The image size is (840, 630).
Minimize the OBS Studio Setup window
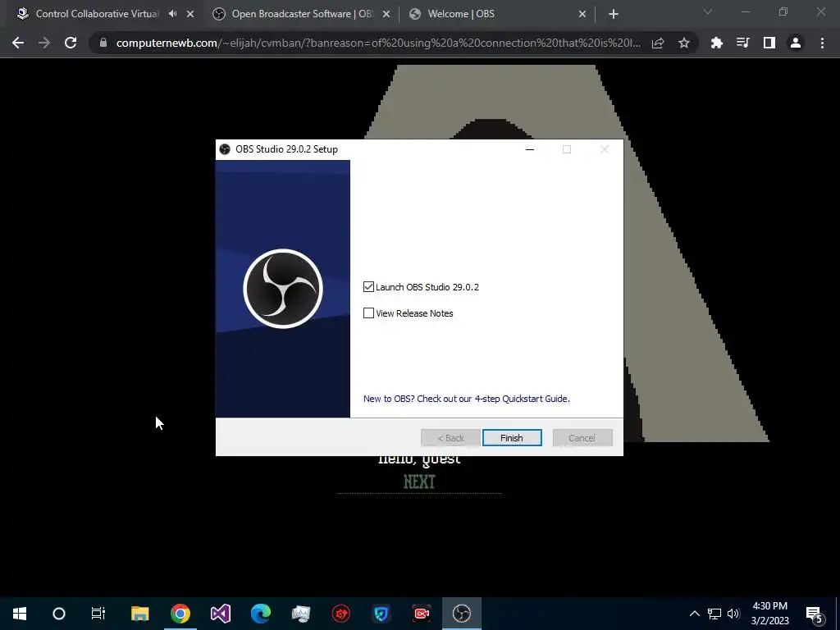[x=530, y=149]
